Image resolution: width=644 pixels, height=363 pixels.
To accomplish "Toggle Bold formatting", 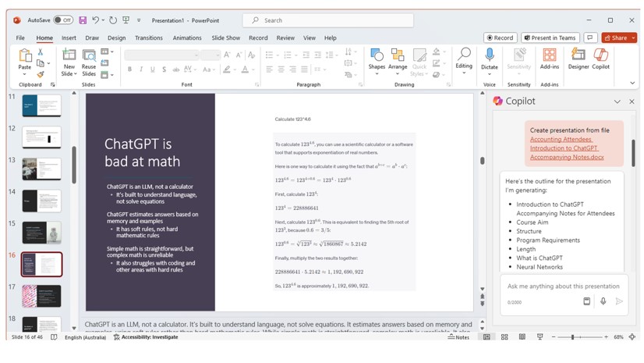I will point(129,69).
